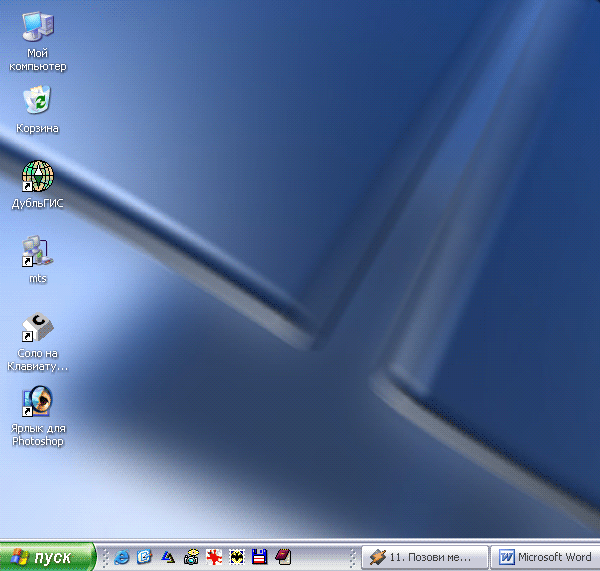Click the Мой компьютер label text
The height and width of the screenshot is (571, 600).
(38, 60)
